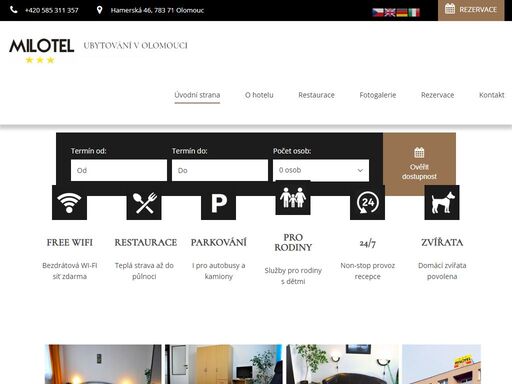Image resolution: width=512 pixels, height=384 pixels.
Task: Click the family services icon
Action: coord(293,198)
